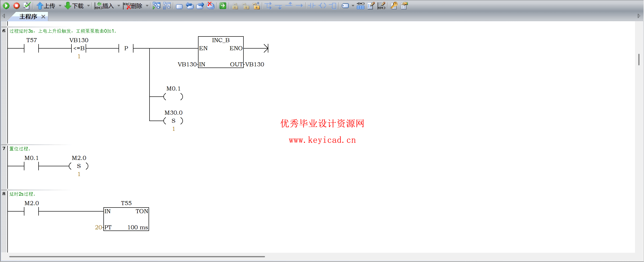Screen dimensions: 644x262
Task: Go to next bookmark icon
Action: coord(200,5)
